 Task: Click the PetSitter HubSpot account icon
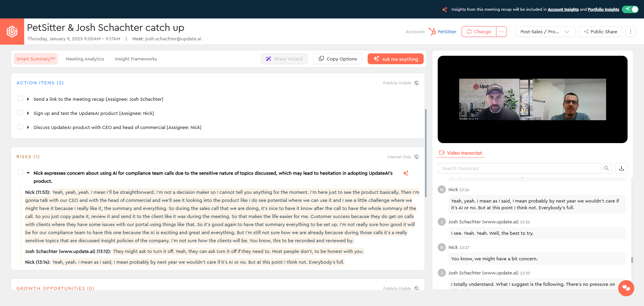(432, 32)
